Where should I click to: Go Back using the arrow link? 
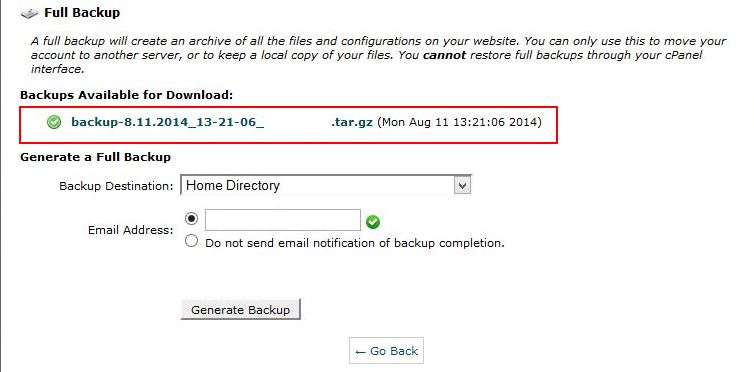tap(386, 351)
